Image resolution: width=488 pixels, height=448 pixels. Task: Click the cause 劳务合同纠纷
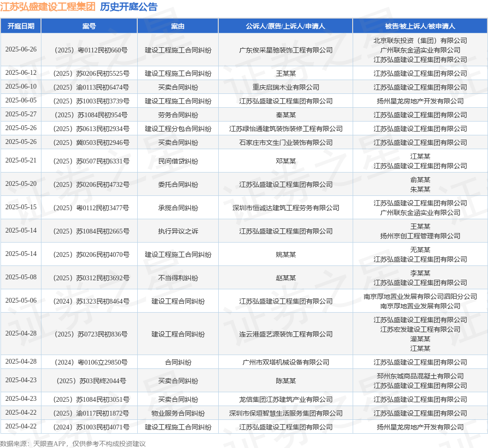(x=178, y=115)
